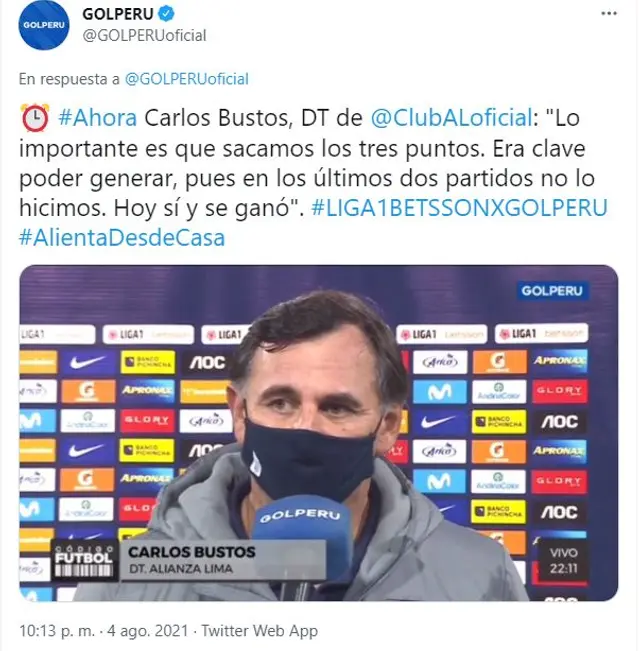Click the GOLPERU watermark in the video

552,291
